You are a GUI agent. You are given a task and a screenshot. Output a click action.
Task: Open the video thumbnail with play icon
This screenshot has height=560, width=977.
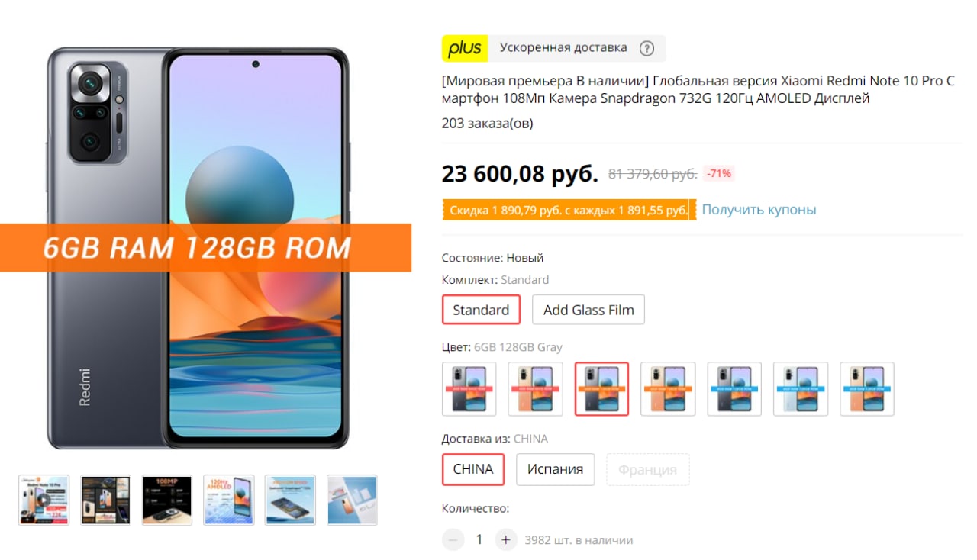point(44,500)
